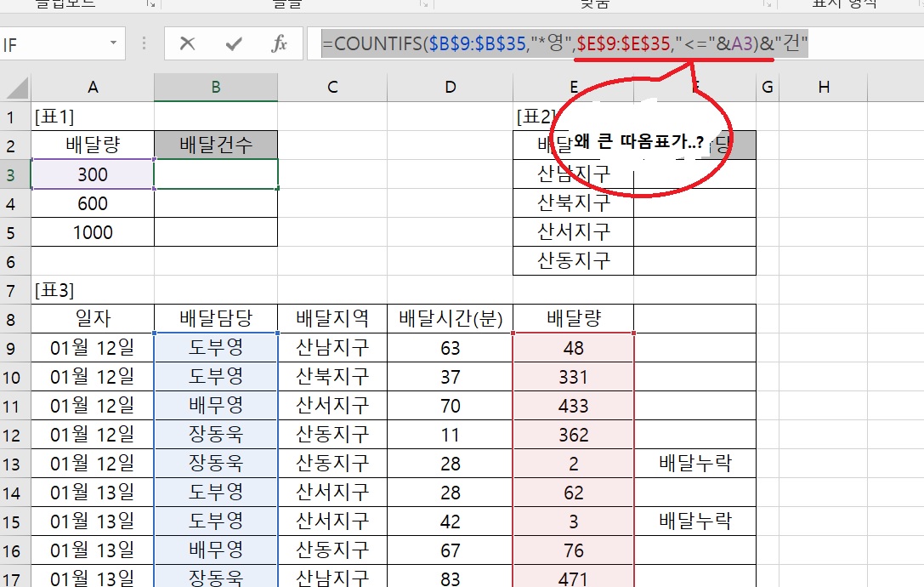Open the Insert Function (fx) dialog
The image size is (924, 587).
coord(279,44)
